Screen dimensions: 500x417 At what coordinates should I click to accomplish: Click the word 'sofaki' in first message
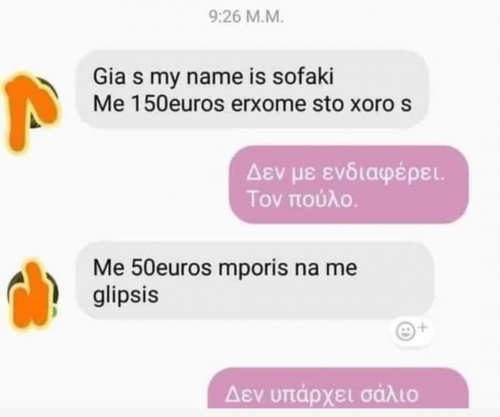(x=303, y=77)
